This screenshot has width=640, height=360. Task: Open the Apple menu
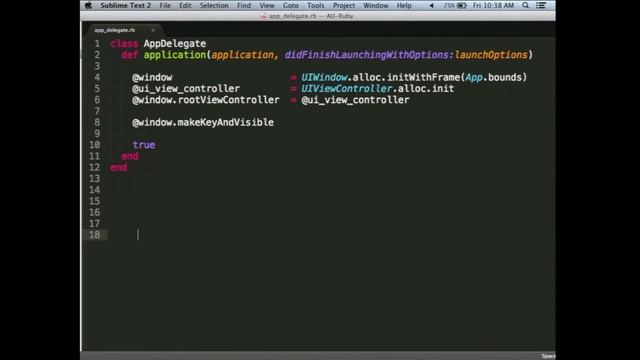coord(88,5)
